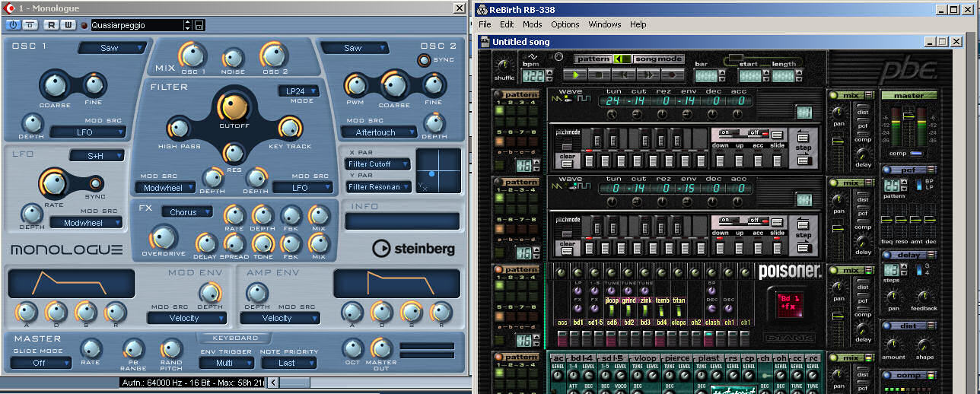Viewport: 980px width, 394px height.
Task: Click the KEYBOARD button in Monologue
Action: pyautogui.click(x=235, y=338)
